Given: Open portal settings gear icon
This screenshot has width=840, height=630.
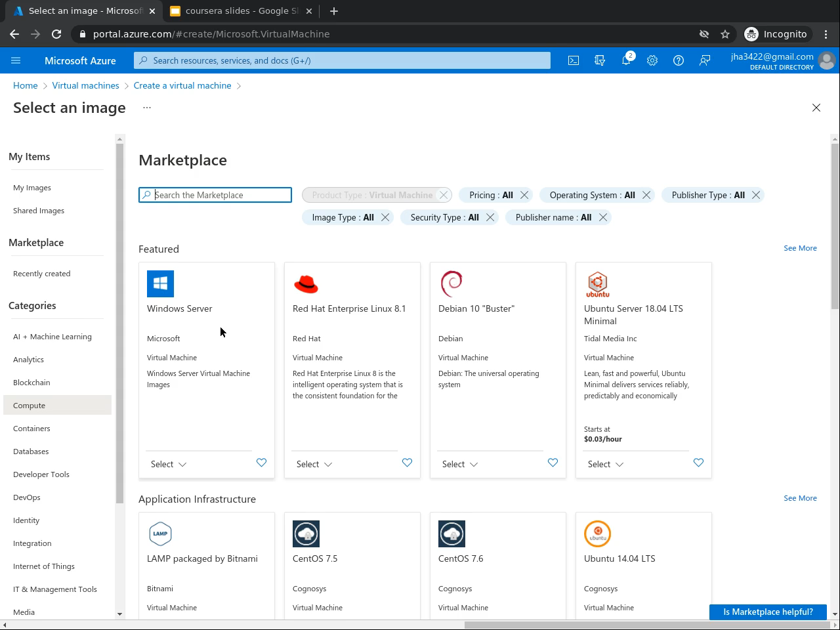Looking at the screenshot, I should pyautogui.click(x=652, y=60).
